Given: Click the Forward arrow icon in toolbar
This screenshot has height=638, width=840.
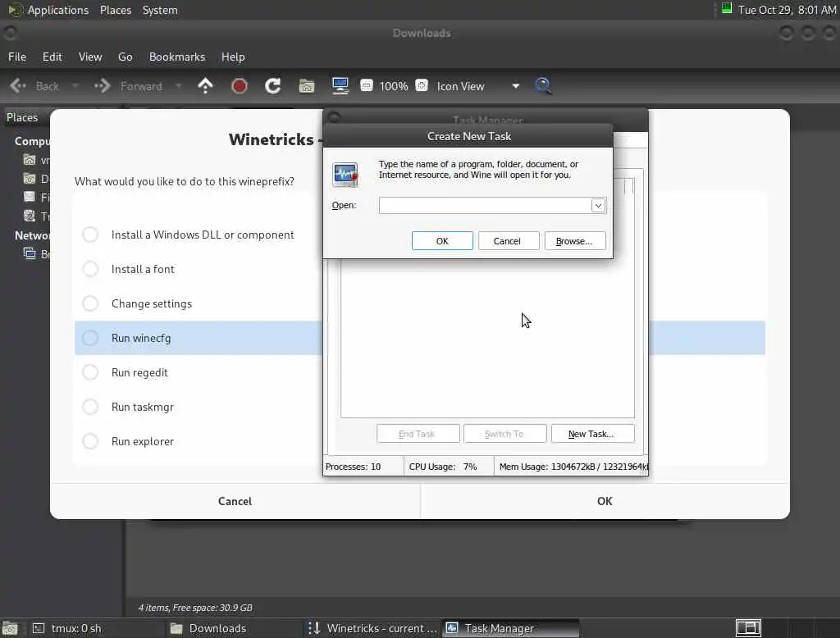Looking at the screenshot, I should pyautogui.click(x=103, y=86).
